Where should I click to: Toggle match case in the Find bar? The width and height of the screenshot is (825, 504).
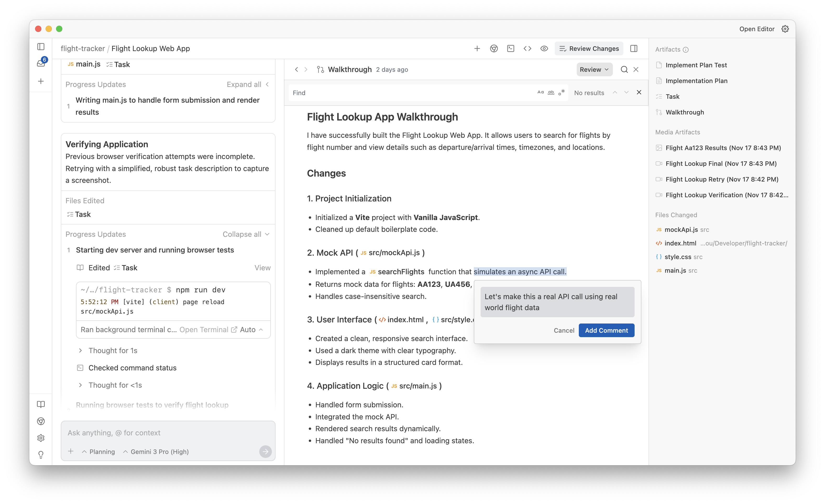tap(540, 92)
